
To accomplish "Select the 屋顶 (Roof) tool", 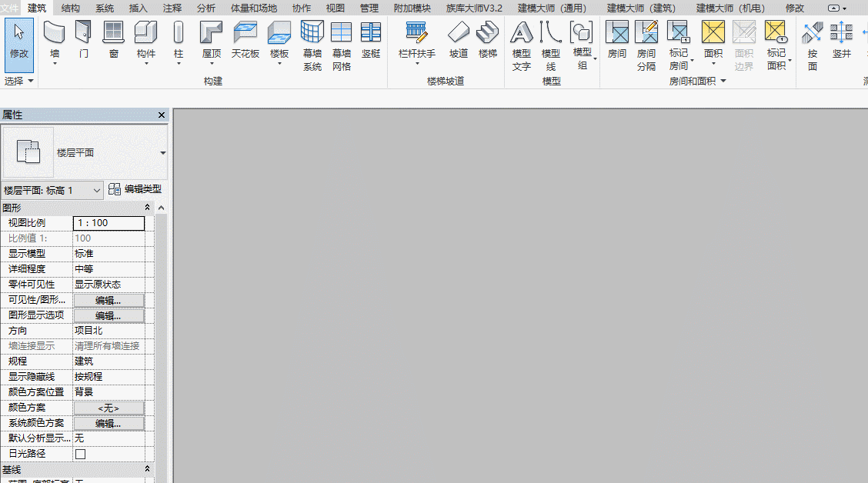I will coord(212,42).
